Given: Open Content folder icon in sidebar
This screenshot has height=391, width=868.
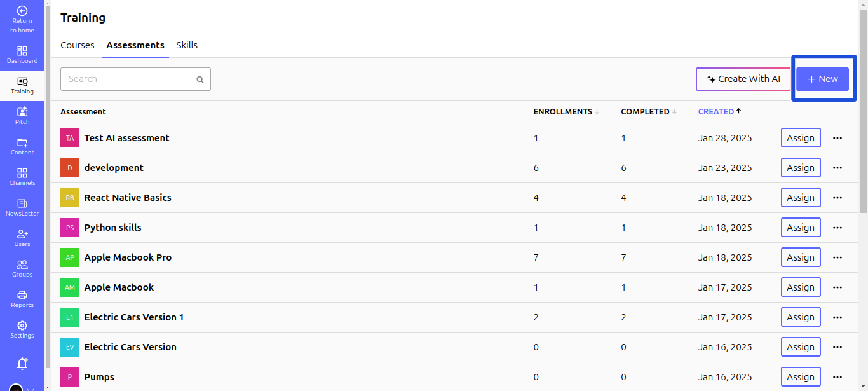Looking at the screenshot, I should pyautogui.click(x=22, y=142).
